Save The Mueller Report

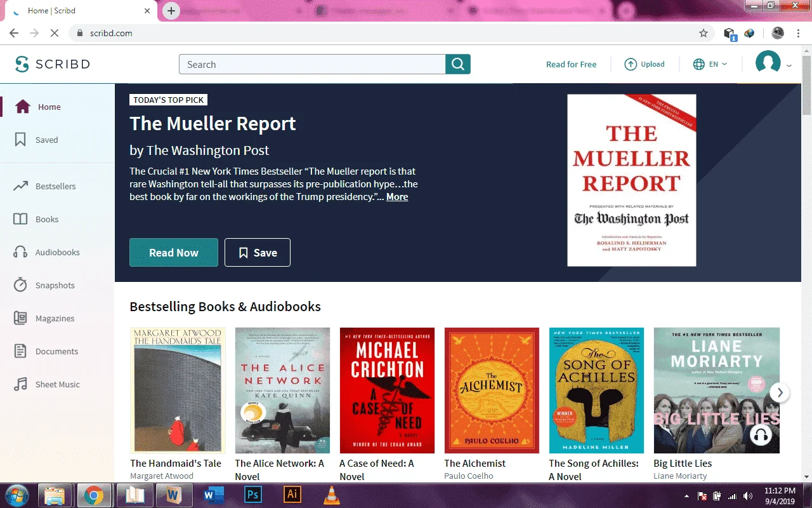(x=258, y=252)
